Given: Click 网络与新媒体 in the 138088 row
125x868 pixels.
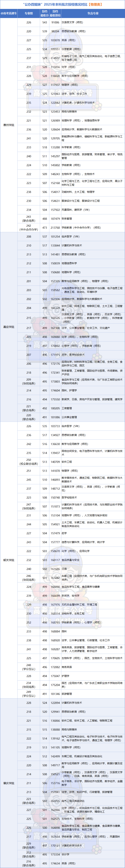Looking at the screenshot, I should [69, 730].
